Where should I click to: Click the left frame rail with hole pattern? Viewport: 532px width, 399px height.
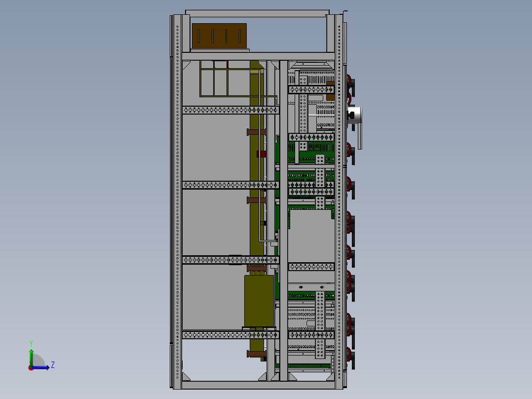click(x=174, y=198)
